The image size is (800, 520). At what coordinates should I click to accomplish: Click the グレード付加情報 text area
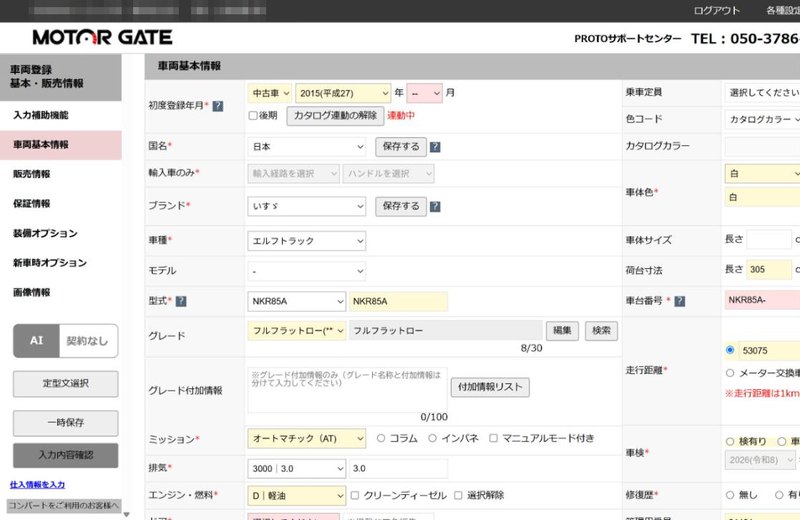click(347, 390)
